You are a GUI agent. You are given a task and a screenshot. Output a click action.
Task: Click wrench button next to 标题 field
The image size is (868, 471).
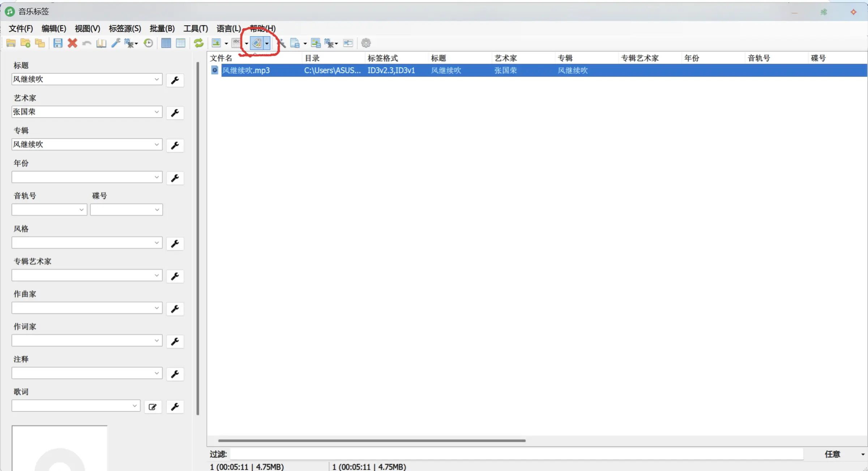pos(175,80)
